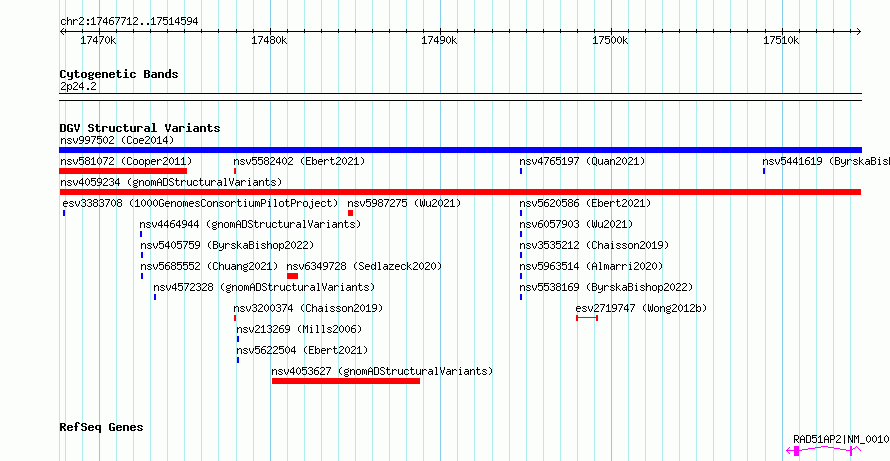The image size is (890, 461).
Task: Click the 17500k ruler tick label
Action: 611,41
